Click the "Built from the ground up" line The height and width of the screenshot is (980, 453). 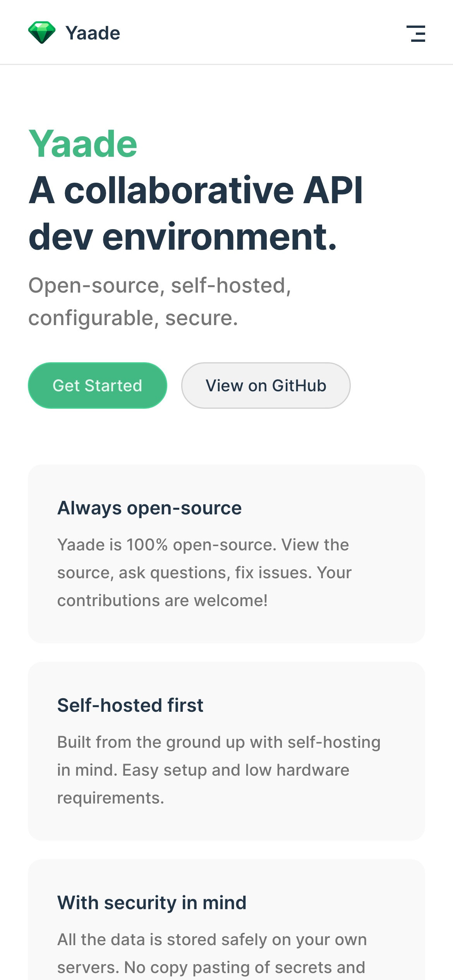219,742
